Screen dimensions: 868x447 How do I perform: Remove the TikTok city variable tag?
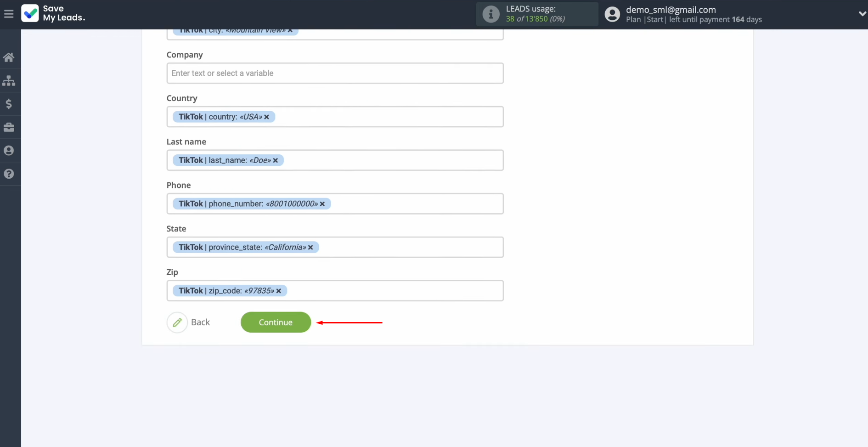coord(290,31)
